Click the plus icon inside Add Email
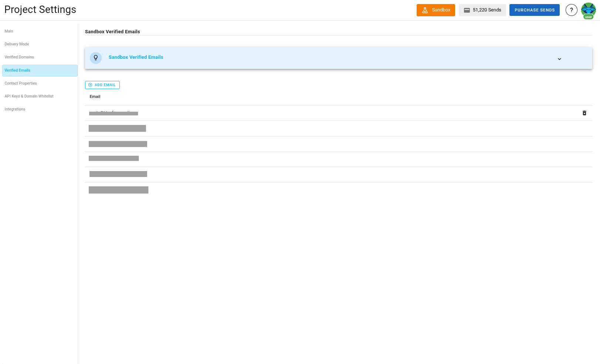The height and width of the screenshot is (364, 600). point(90,85)
